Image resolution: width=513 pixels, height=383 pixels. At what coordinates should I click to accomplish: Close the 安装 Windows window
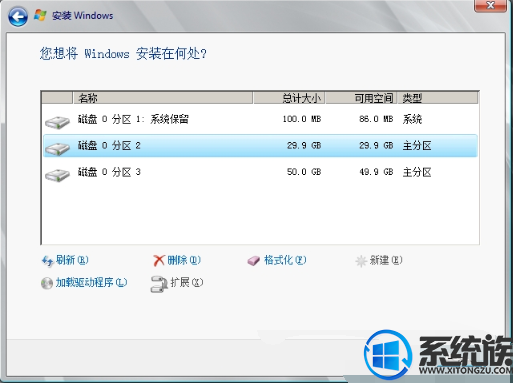pos(490,5)
